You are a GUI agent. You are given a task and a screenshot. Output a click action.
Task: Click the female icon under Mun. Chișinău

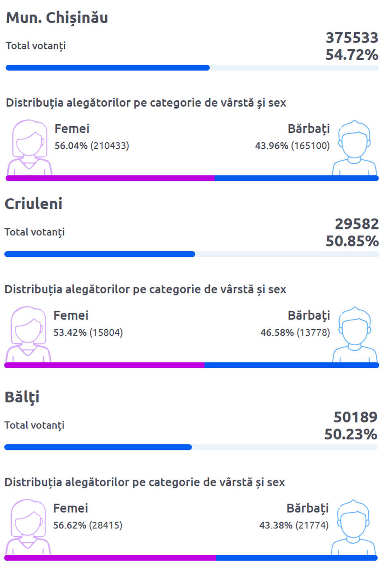[x=29, y=147]
